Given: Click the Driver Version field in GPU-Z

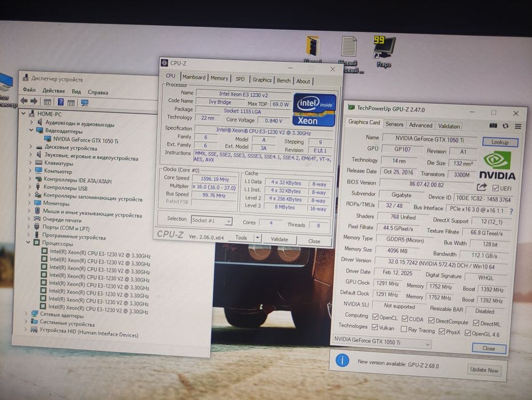Looking at the screenshot, I should point(441,263).
